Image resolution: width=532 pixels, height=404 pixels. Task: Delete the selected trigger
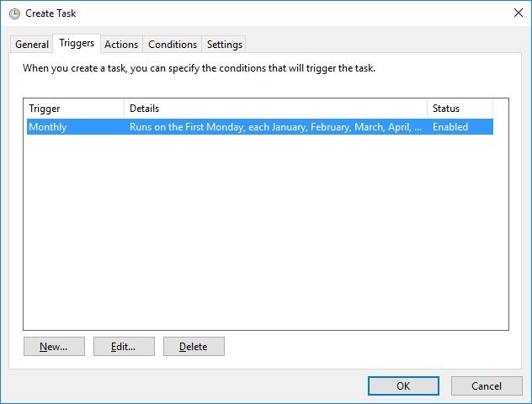(194, 346)
